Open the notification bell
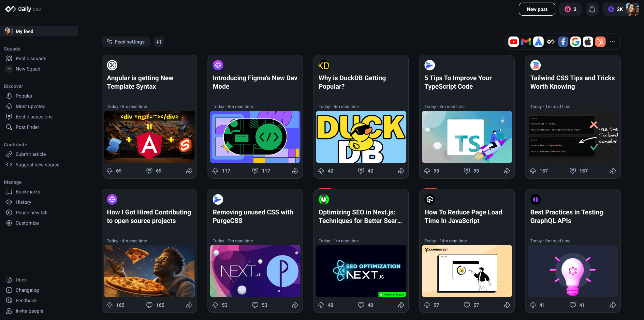This screenshot has height=320, width=644. click(592, 9)
